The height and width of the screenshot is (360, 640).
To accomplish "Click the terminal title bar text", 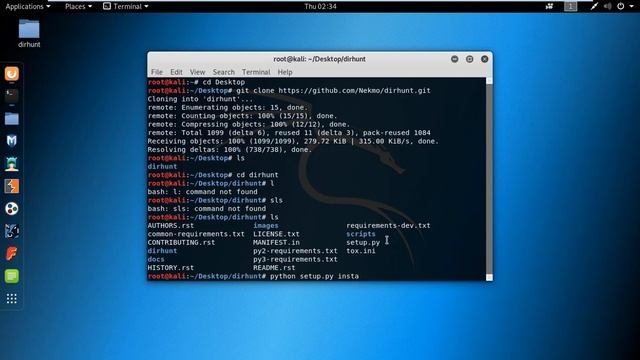I will pyautogui.click(x=320, y=59).
